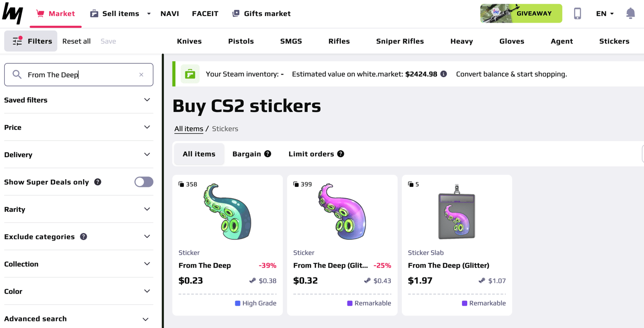
Task: Click Bargain help question mark icon
Action: (268, 154)
